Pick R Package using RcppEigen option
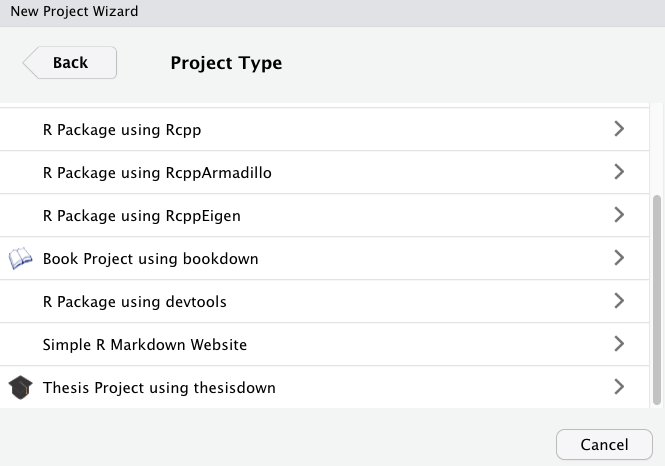 click(141, 216)
